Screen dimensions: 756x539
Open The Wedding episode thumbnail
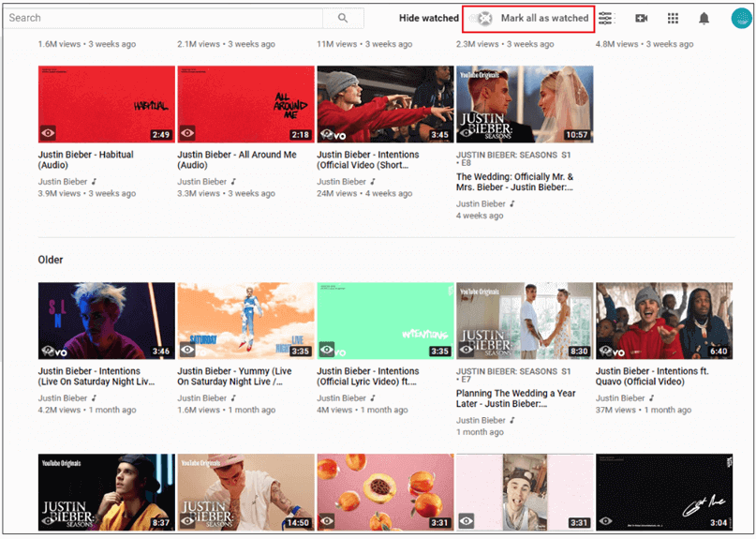click(x=525, y=104)
